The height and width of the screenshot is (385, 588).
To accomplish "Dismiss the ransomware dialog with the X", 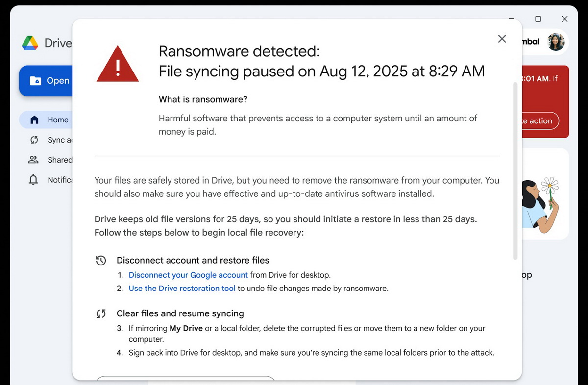I will [502, 39].
